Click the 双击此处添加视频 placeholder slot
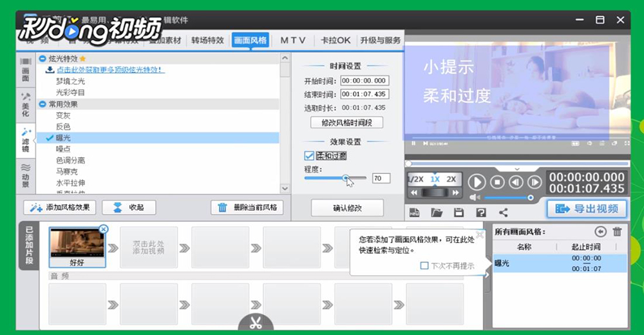644x335 pixels. 149,247
